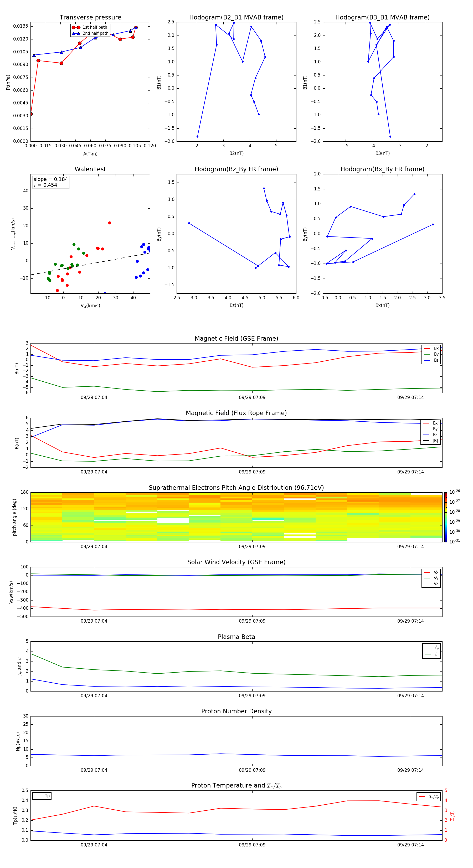Click By' in the flux rope legend
The image size is (473, 868).
click(431, 429)
